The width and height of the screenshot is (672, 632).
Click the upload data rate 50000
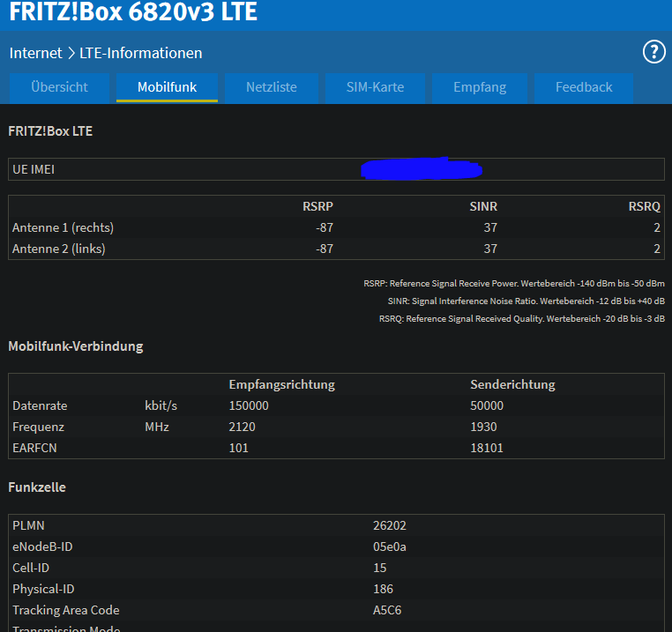487,405
